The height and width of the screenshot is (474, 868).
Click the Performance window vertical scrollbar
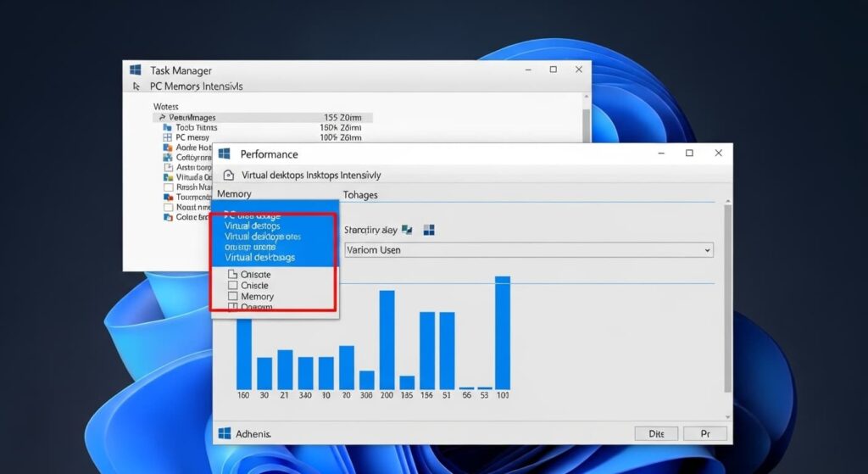[726, 297]
